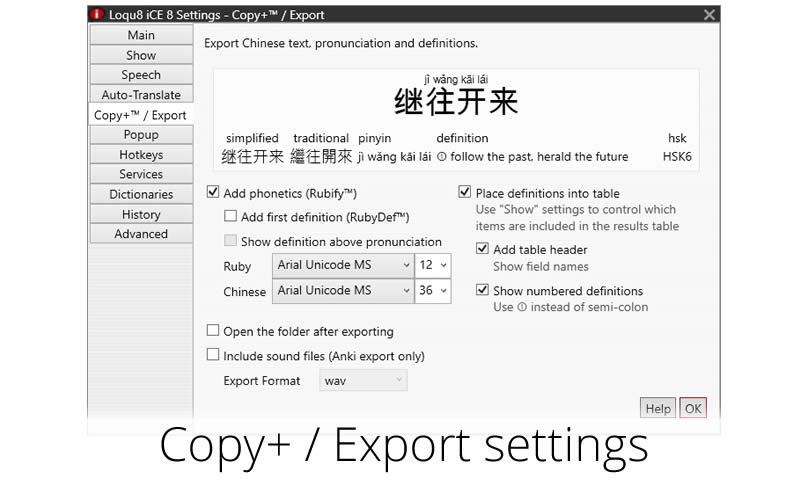Click 'Show field names' hint text

[541, 266]
